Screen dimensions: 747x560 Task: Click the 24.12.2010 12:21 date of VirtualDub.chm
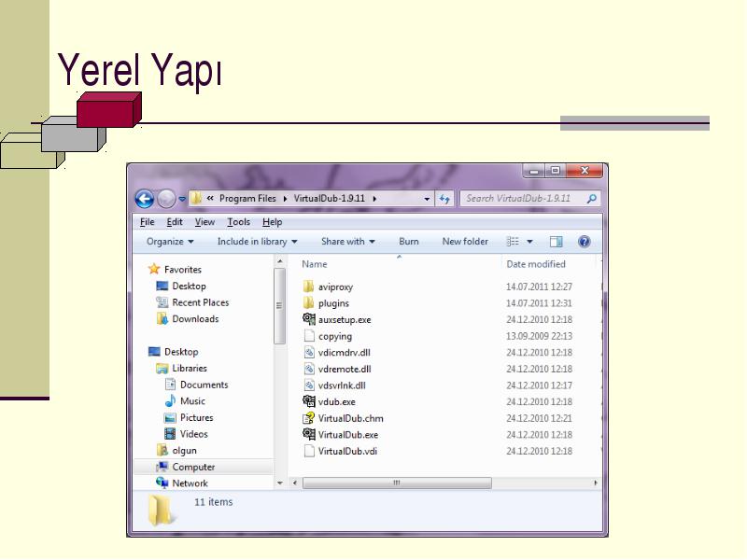pos(539,418)
